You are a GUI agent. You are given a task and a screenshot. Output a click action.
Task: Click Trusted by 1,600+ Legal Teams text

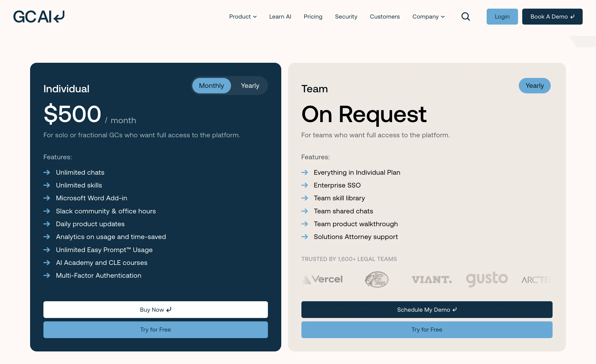coord(349,259)
